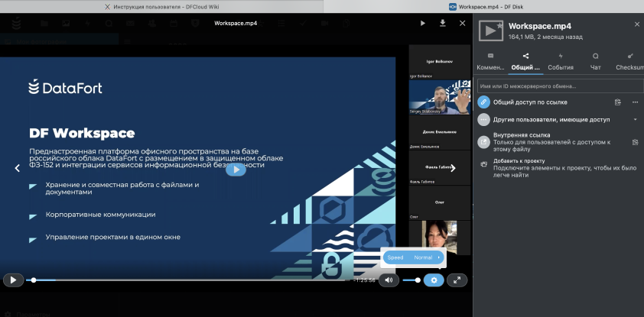Click Внутренняя ссылка label
Image resolution: width=644 pixels, height=317 pixels.
tap(522, 135)
